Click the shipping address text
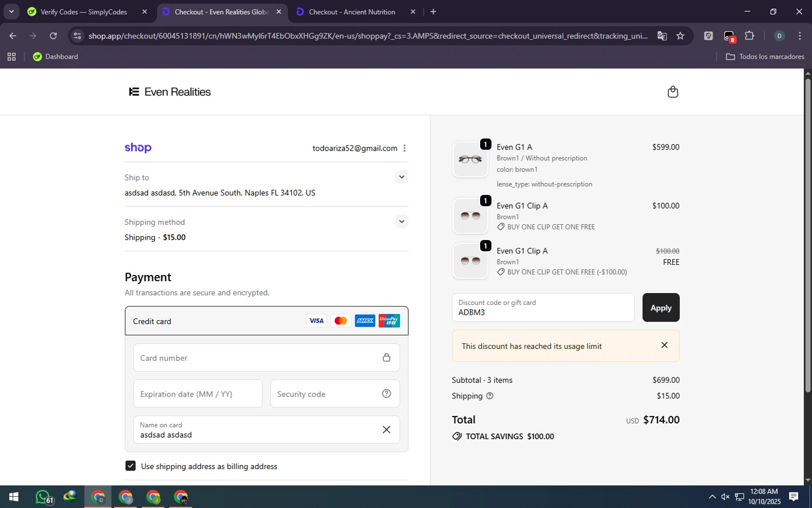The height and width of the screenshot is (508, 812). point(220,193)
